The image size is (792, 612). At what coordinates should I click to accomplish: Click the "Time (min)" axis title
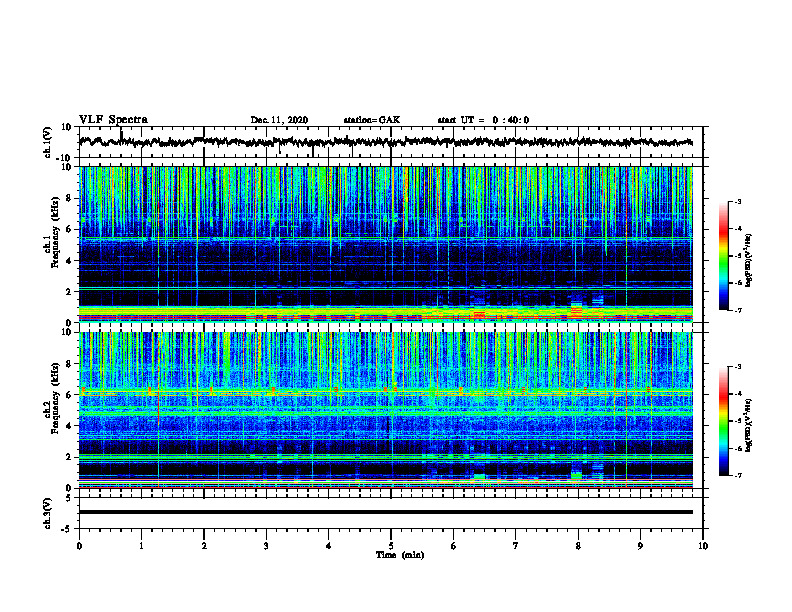pyautogui.click(x=400, y=555)
